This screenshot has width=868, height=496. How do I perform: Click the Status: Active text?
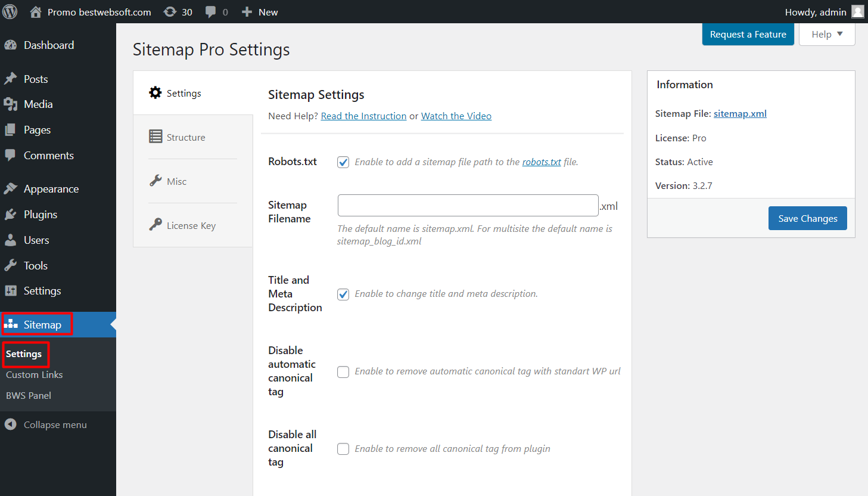point(684,162)
